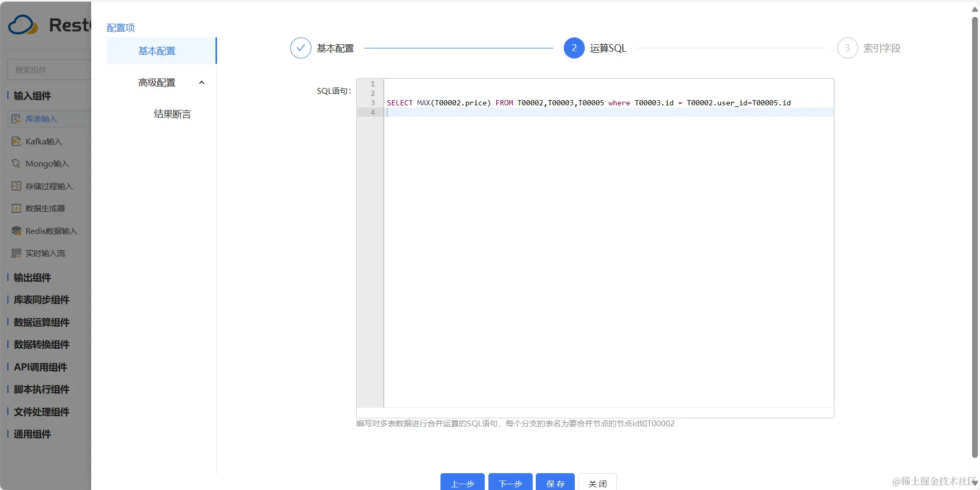Click the 搜索组件 search field
This screenshot has width=980, height=490.
click(49, 70)
